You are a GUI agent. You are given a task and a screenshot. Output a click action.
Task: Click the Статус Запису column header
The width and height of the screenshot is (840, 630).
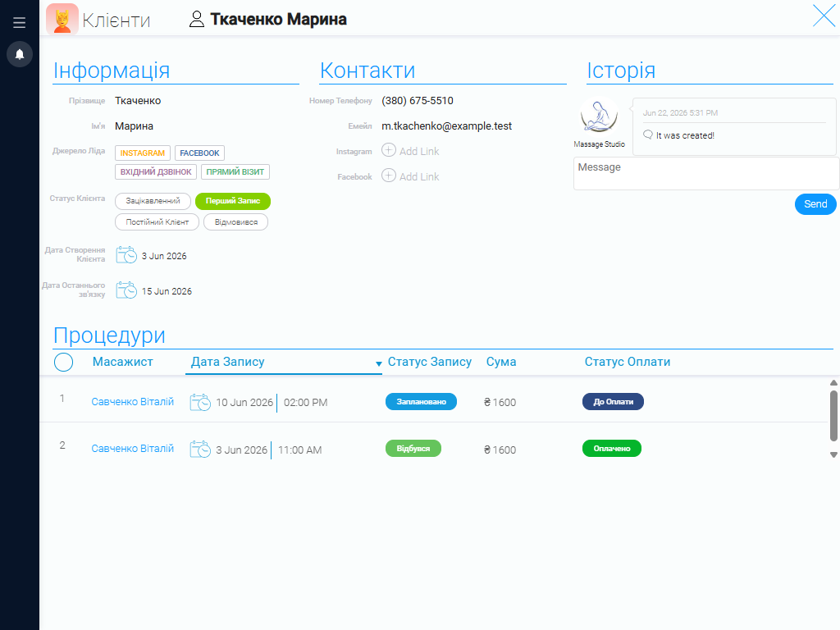[430, 362]
